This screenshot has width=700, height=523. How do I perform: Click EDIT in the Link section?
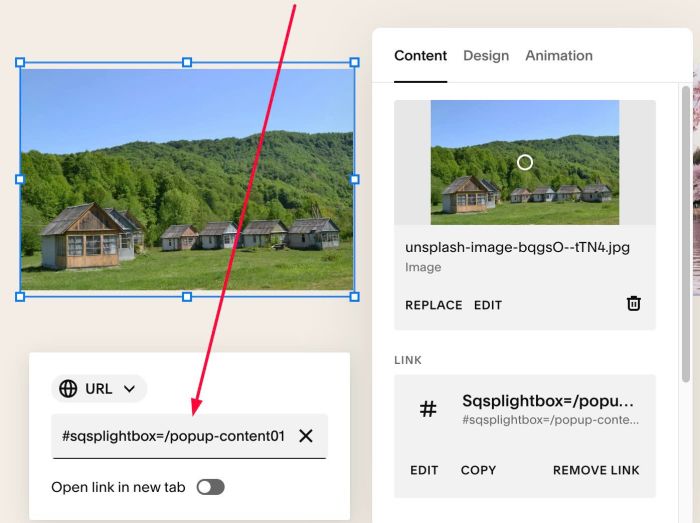[424, 470]
